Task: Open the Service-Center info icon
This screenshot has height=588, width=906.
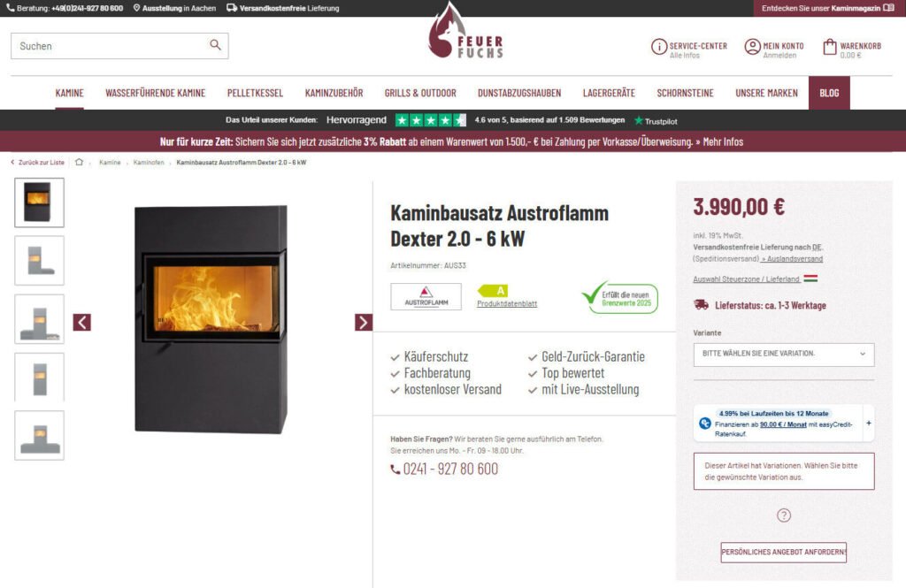Action: point(658,47)
